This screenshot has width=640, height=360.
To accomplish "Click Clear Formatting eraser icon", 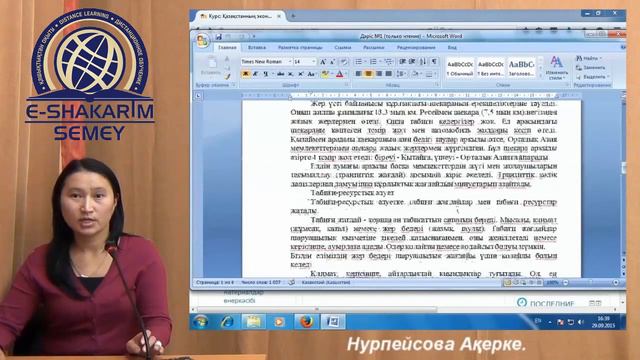I will [344, 62].
